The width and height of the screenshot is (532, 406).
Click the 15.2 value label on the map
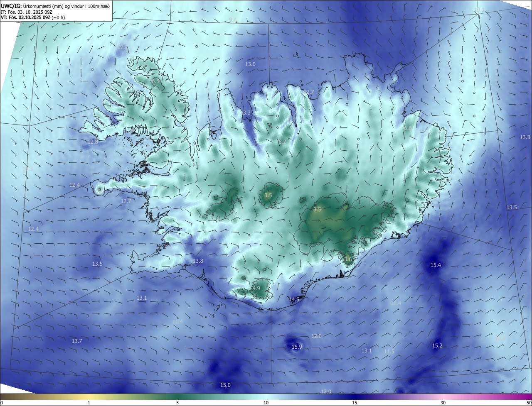(x=437, y=346)
